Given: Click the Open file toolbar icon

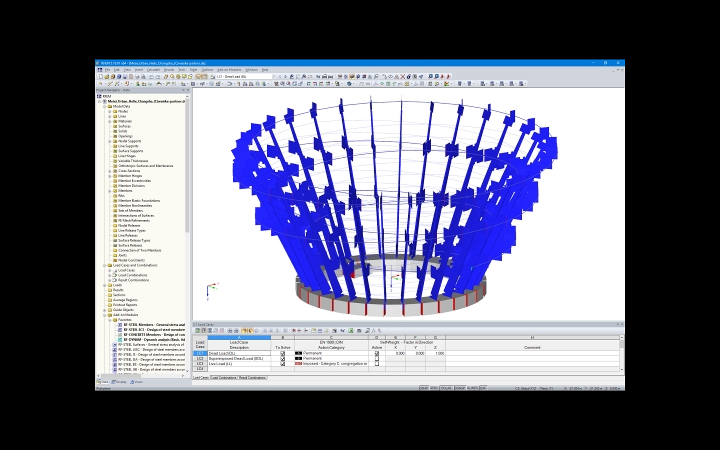Looking at the screenshot, I should pos(107,77).
